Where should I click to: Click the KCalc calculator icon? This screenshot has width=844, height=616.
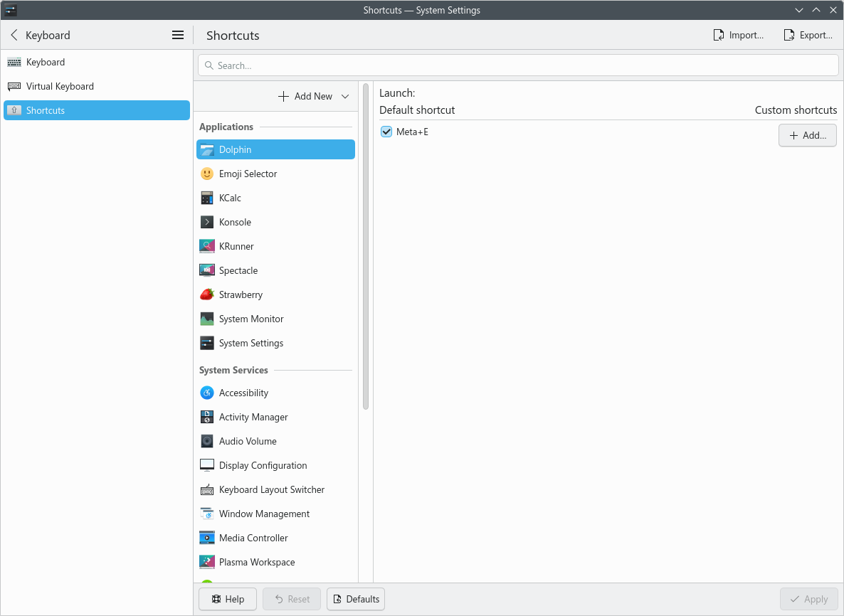(207, 198)
